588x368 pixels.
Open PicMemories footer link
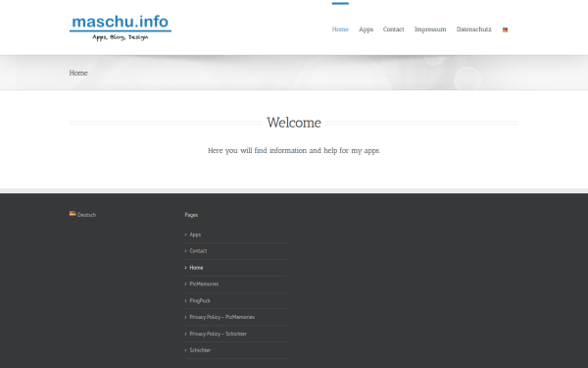(x=204, y=284)
